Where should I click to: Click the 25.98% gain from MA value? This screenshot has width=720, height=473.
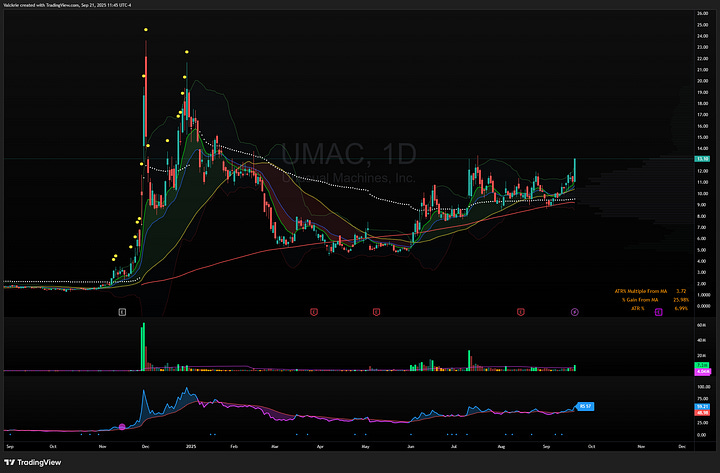coord(681,300)
